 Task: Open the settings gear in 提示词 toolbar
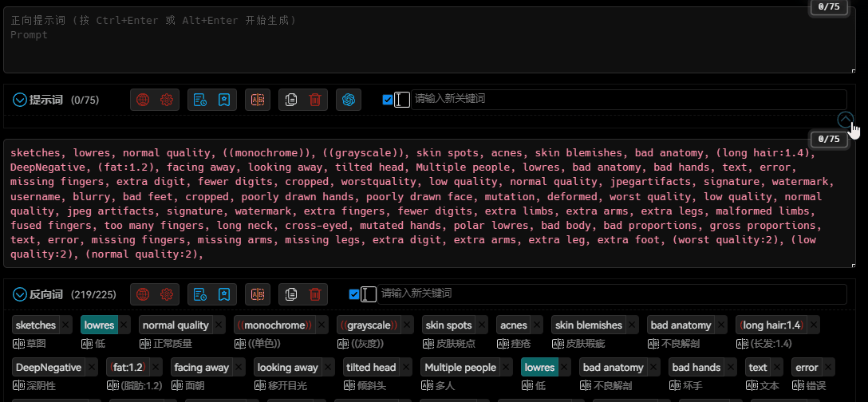[x=167, y=100]
